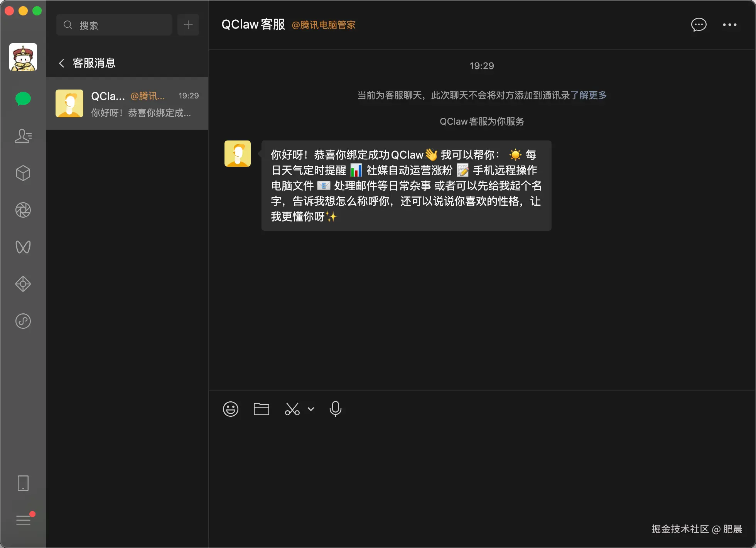Click the send file folder icon
Image resolution: width=756 pixels, height=548 pixels.
(261, 409)
